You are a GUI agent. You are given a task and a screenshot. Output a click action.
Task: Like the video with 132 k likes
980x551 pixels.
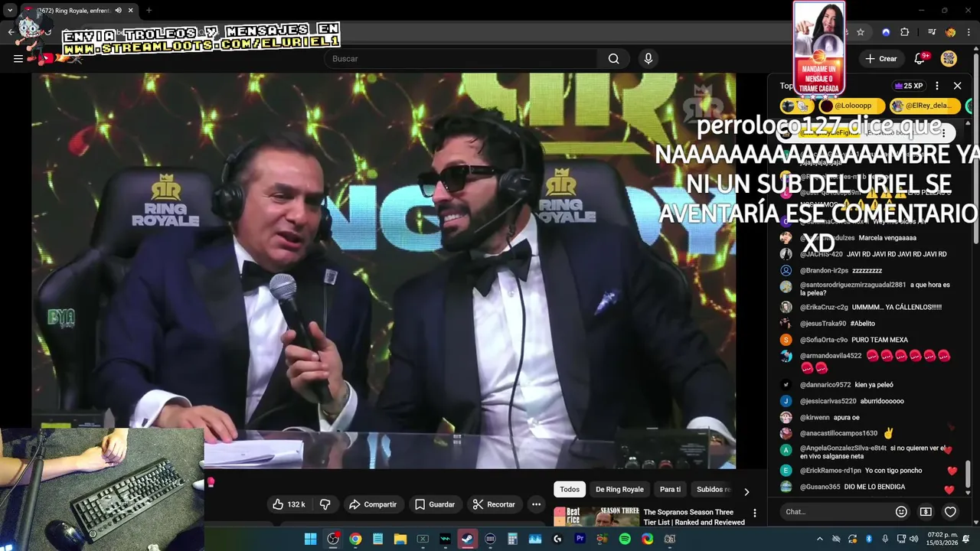coord(289,504)
